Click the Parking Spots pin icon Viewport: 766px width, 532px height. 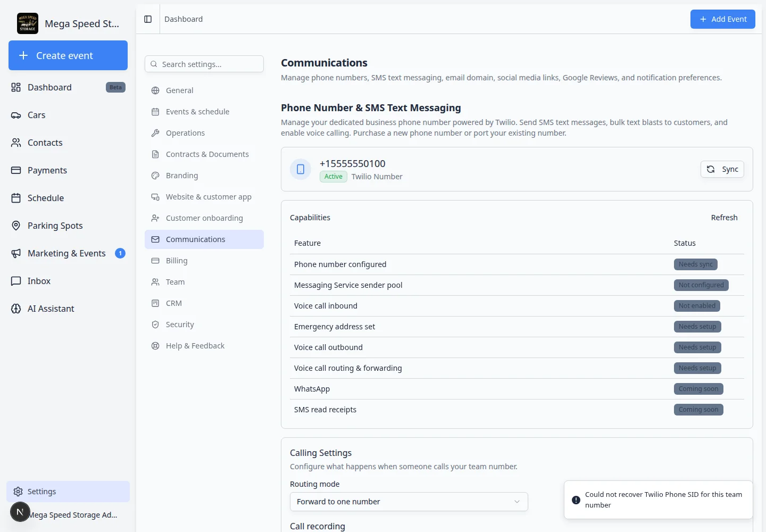coord(16,226)
